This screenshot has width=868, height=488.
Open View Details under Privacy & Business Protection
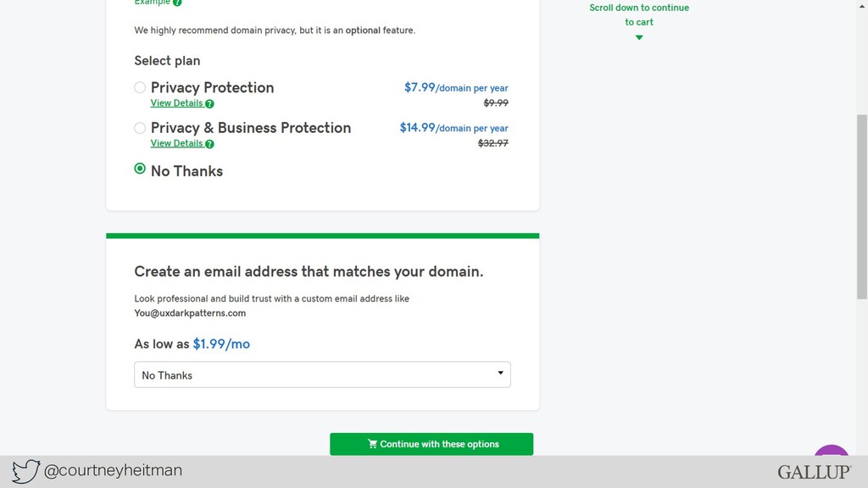click(176, 143)
